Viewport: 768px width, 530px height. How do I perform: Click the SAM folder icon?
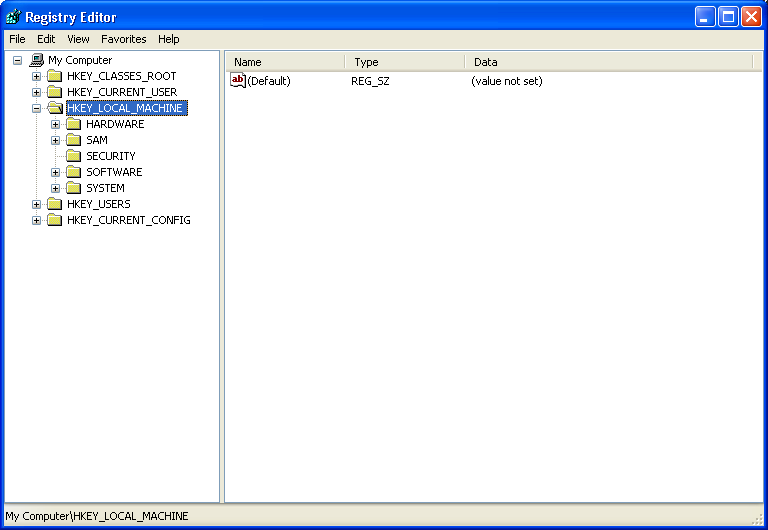click(73, 140)
